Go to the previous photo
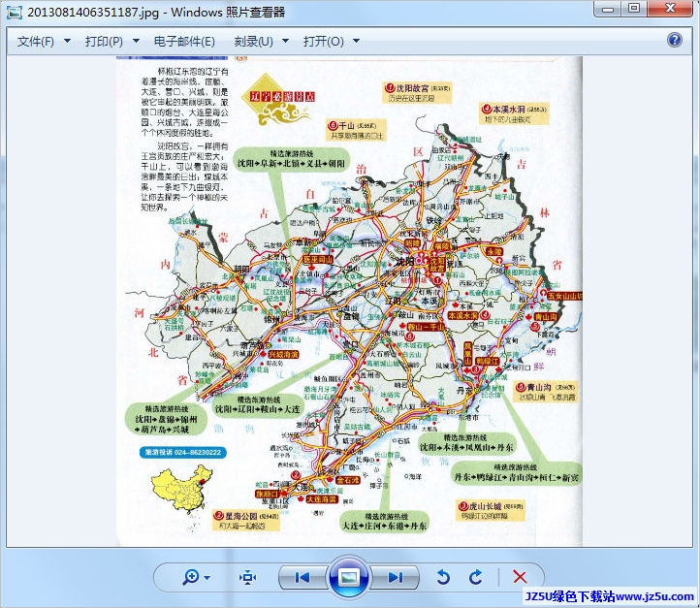Image resolution: width=700 pixels, height=608 pixels. pos(302,577)
